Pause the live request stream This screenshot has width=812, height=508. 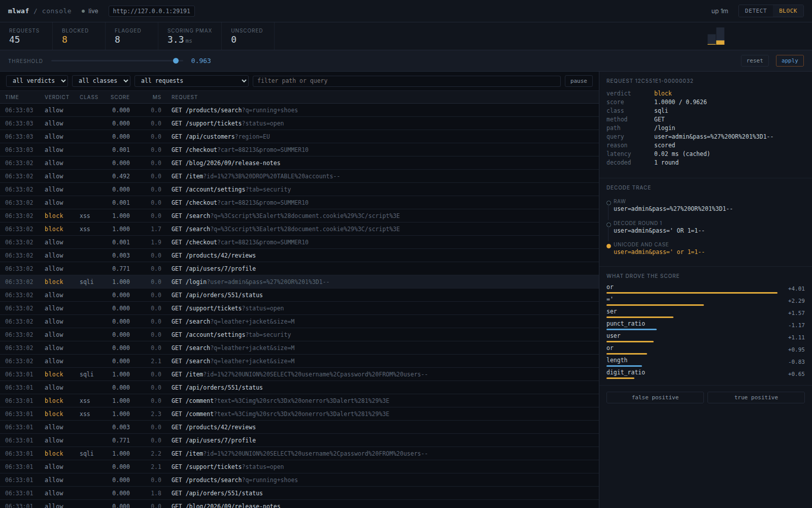(579, 81)
